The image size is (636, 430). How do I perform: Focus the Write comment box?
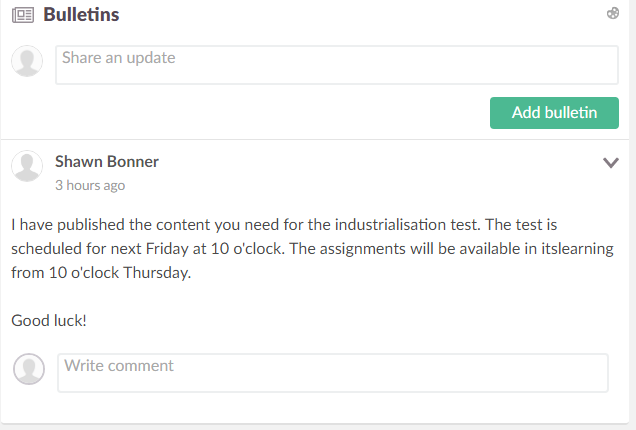[332, 373]
